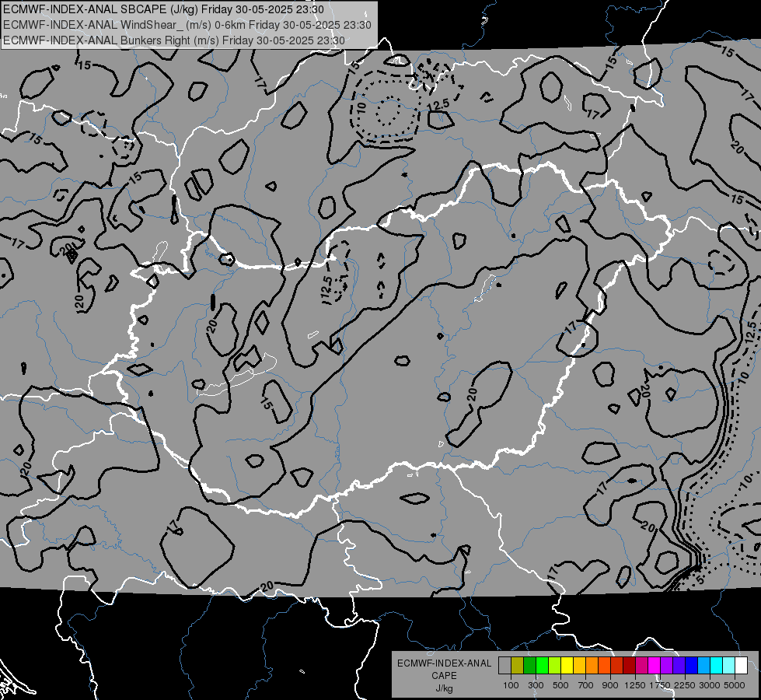Pick the white swatch above 5000
Viewport: 761px width, 700px height.
pos(741,666)
